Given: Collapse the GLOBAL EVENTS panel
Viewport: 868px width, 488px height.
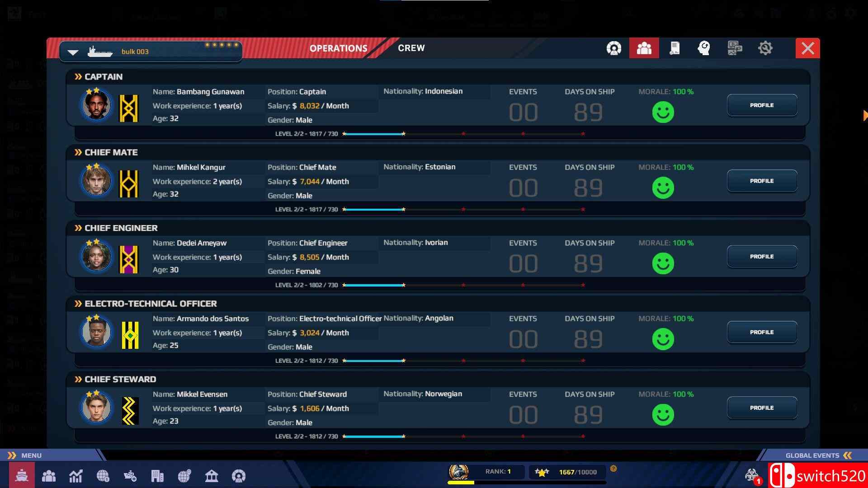Looking at the screenshot, I should tap(848, 455).
